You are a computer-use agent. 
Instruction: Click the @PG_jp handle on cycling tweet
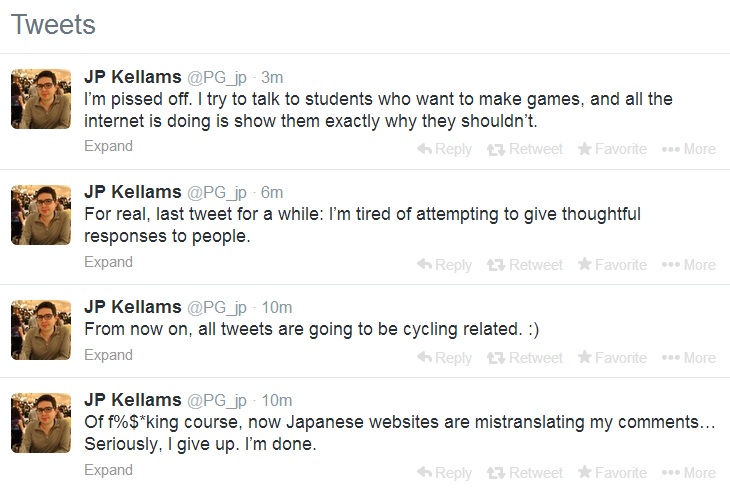218,307
